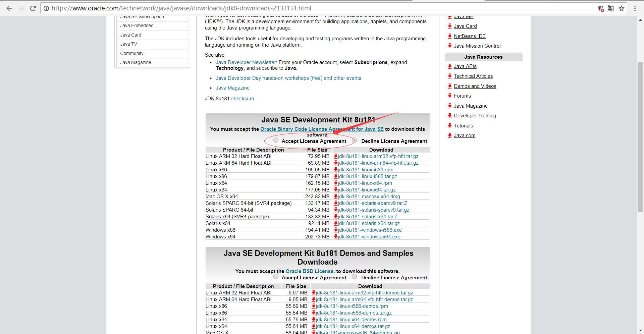Click download arrow icon for windows-i586.exe
644x334 pixels.
[335, 230]
